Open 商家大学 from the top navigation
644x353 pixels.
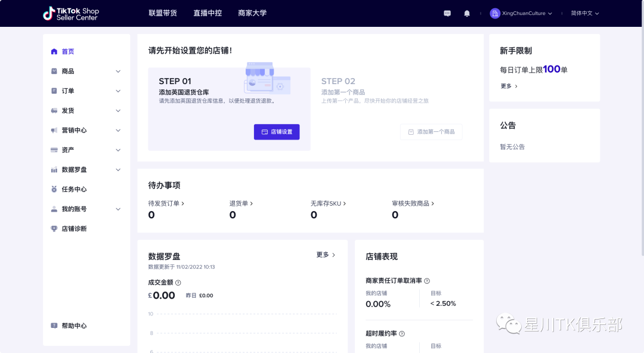tap(252, 13)
